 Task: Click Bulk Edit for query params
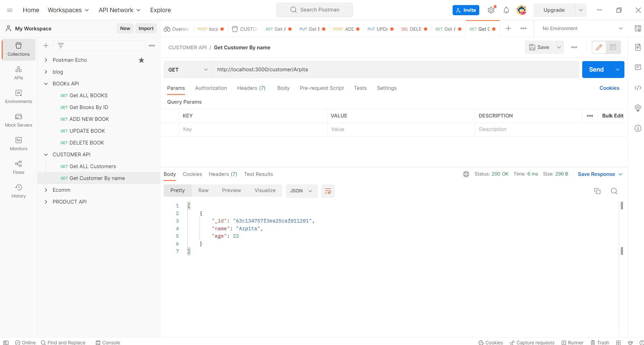coord(613,115)
